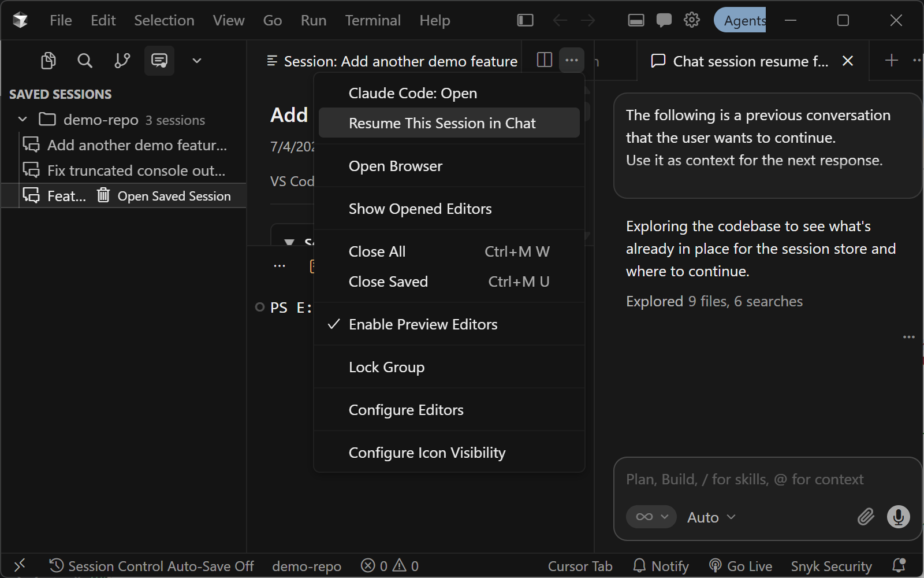Choose Open Browser from the menu

click(x=449, y=166)
